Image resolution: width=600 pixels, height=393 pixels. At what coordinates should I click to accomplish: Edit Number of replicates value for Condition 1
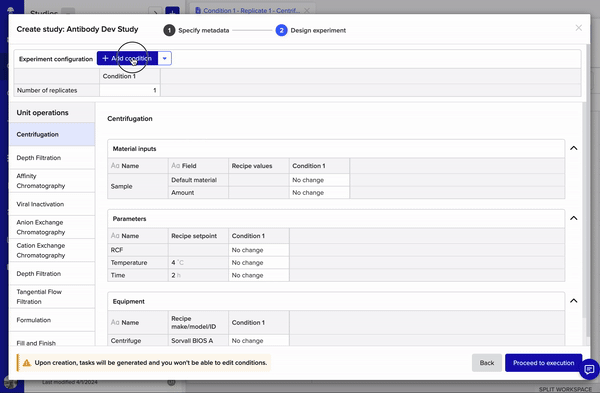click(130, 90)
